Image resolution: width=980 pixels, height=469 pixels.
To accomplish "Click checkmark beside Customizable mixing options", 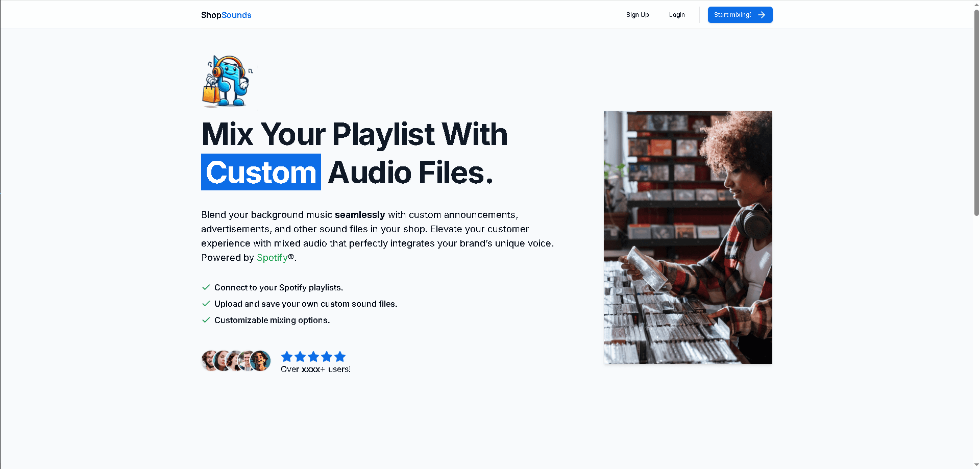I will [206, 320].
